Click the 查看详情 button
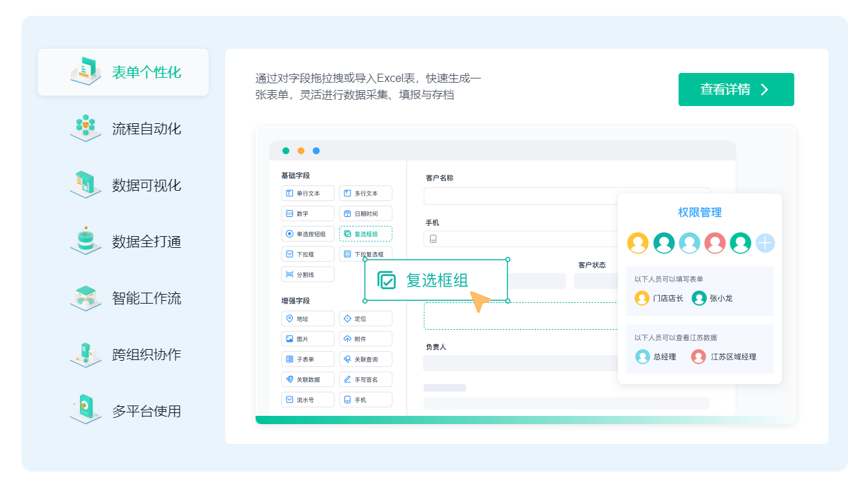The image size is (868, 484). (736, 90)
